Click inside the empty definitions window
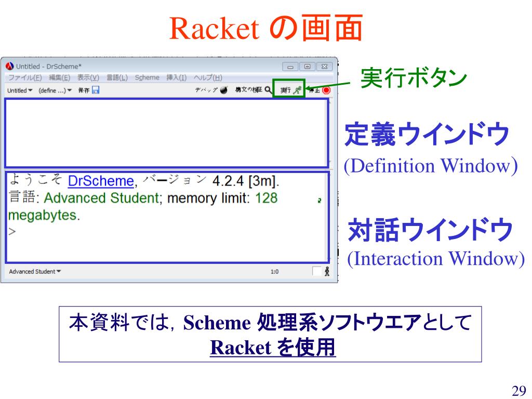The width and height of the screenshot is (532, 399). (x=166, y=133)
